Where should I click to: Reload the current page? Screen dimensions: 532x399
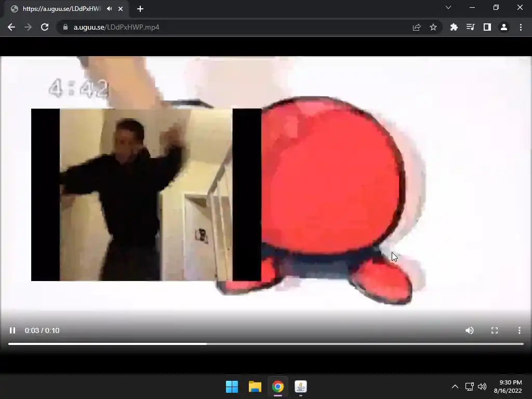pyautogui.click(x=45, y=27)
